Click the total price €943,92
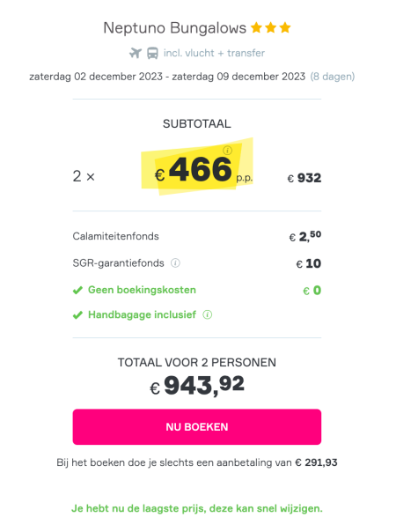Viewport: 396px width, 532px height. tap(197, 385)
